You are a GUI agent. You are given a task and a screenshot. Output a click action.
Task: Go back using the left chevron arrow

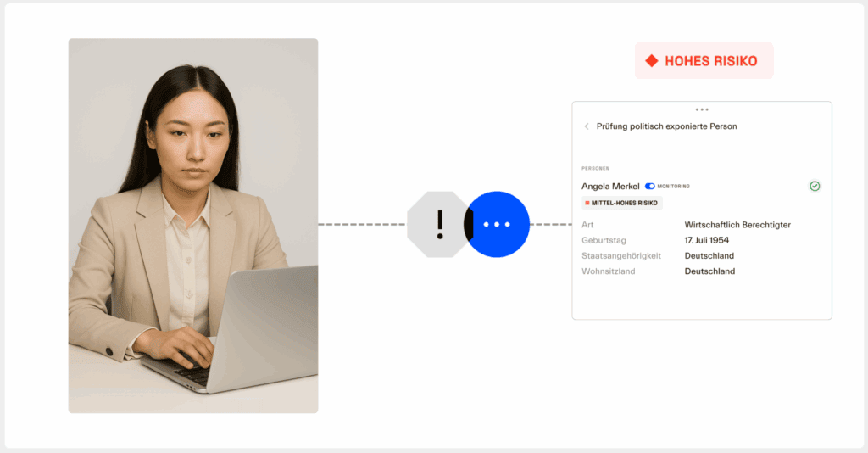[x=587, y=126]
